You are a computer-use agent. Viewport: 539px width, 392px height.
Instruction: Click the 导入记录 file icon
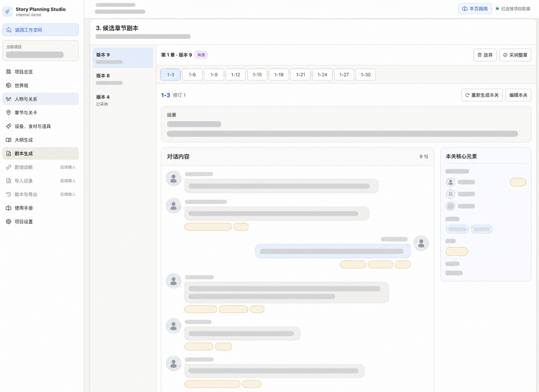(x=8, y=181)
